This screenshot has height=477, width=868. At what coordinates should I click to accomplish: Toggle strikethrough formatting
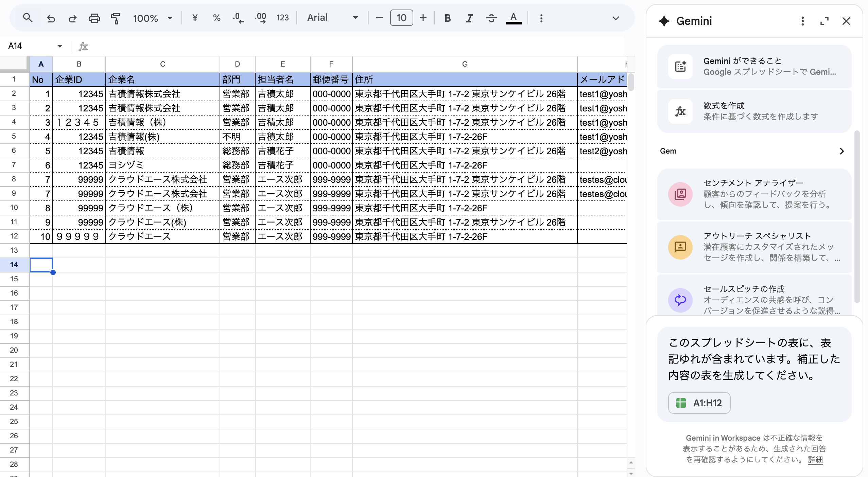[491, 18]
